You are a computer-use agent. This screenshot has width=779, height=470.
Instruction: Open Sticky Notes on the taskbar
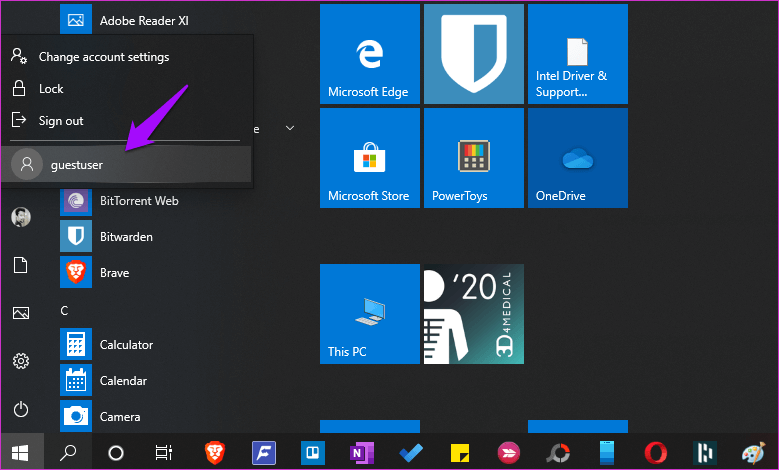pos(460,453)
